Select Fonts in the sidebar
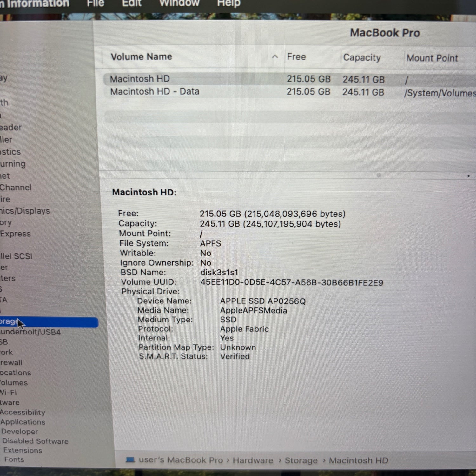This screenshot has width=476, height=476. coord(14,459)
